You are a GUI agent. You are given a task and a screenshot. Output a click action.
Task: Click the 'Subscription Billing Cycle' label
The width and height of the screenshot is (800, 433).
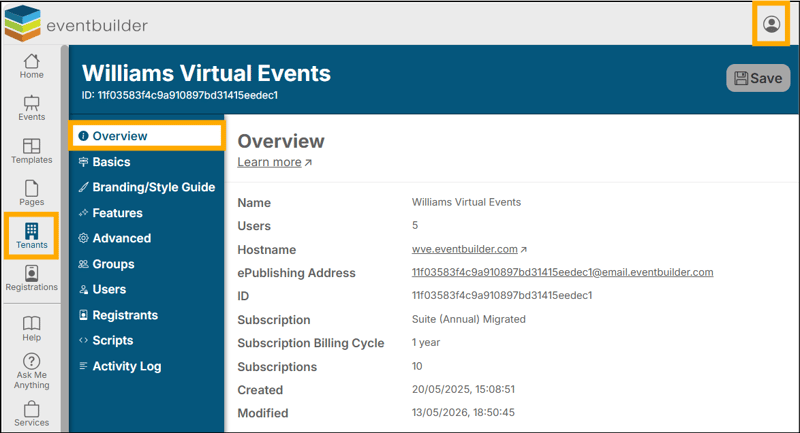(311, 343)
